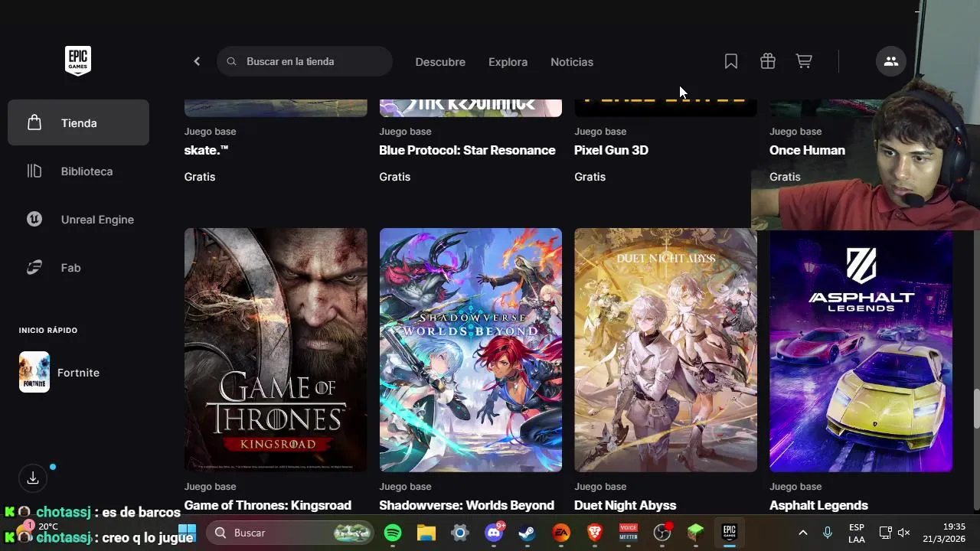Click Gratis under Pixel Gun 3D
Screen dimensions: 980x551
click(590, 177)
